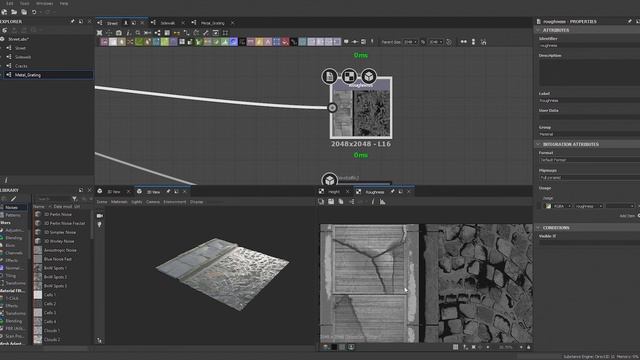
Task: Click the Street.sbs package in Explorer
Action: tap(18, 39)
